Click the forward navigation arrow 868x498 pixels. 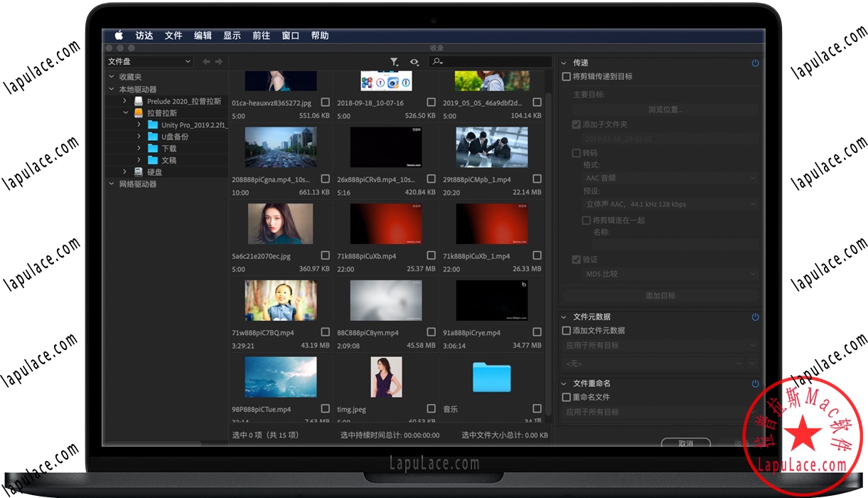[219, 61]
